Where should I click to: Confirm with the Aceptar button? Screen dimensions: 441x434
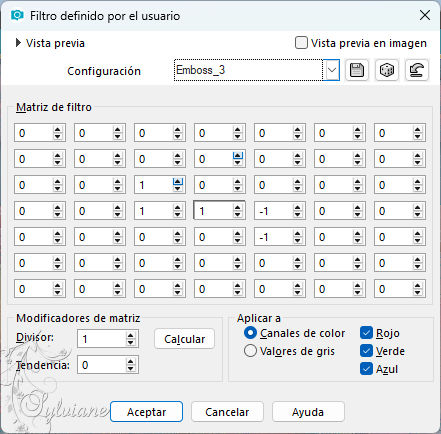[146, 412]
